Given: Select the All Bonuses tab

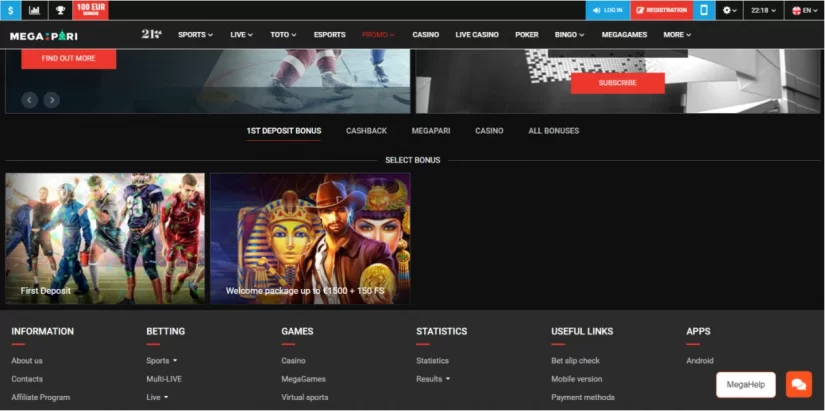Looking at the screenshot, I should (554, 131).
